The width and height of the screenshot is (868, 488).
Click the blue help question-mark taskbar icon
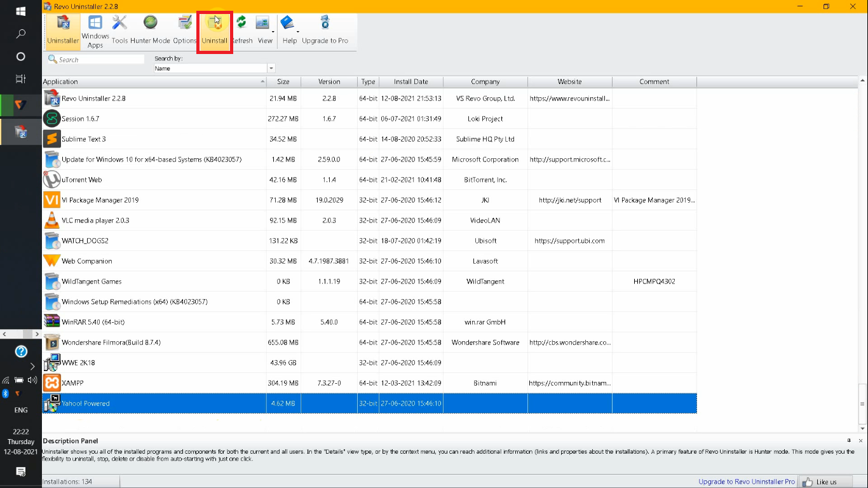[21, 351]
